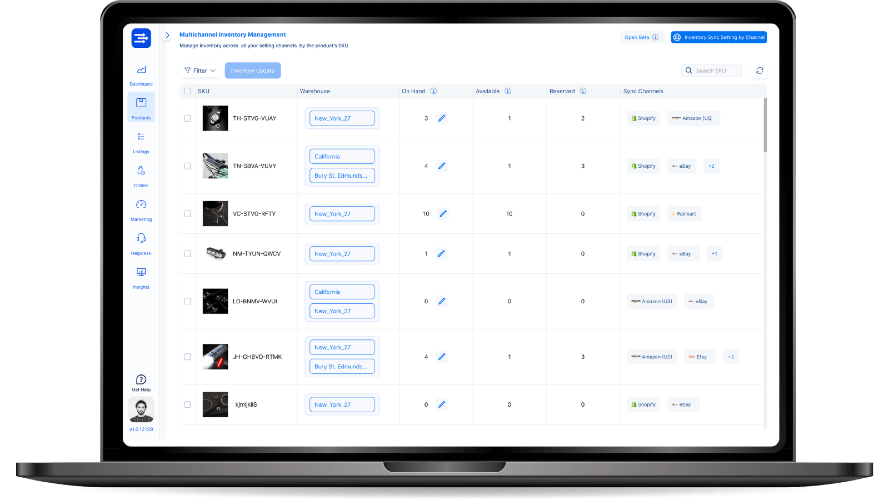Open product thumbnail for TN-SBVA-VUVY
The image size is (889, 500).
click(215, 166)
